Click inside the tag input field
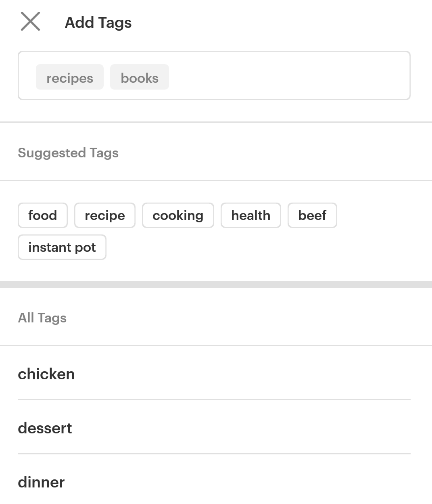 click(x=282, y=76)
